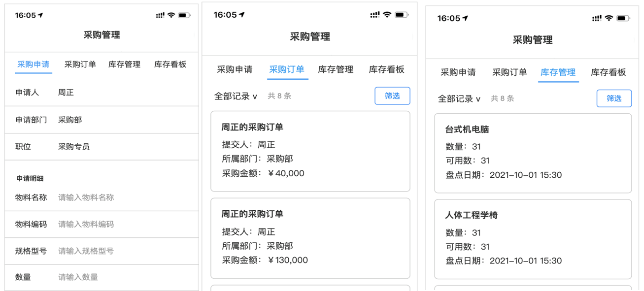
Task: Click battery icon in right screen status bar
Action: click(623, 18)
